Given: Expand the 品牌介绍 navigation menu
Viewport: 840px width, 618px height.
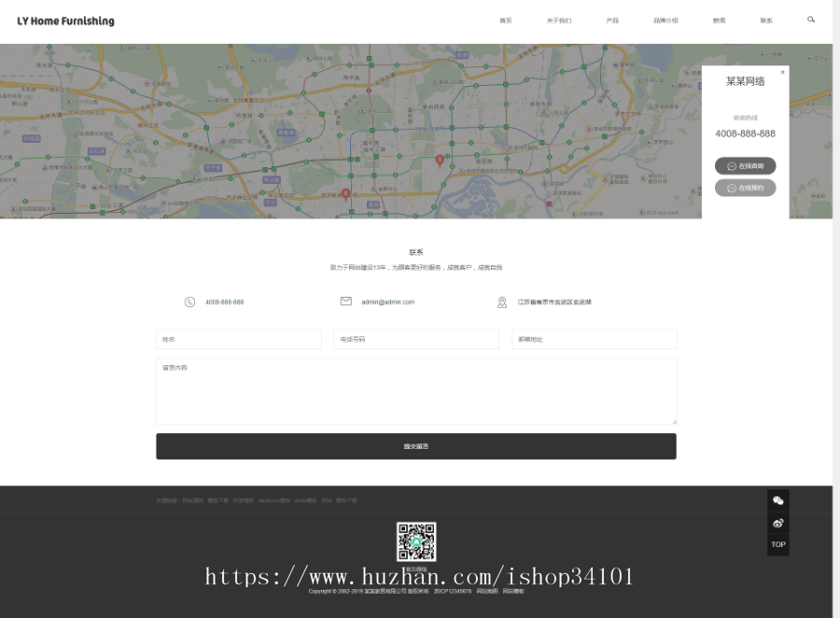Looking at the screenshot, I should 665,19.
